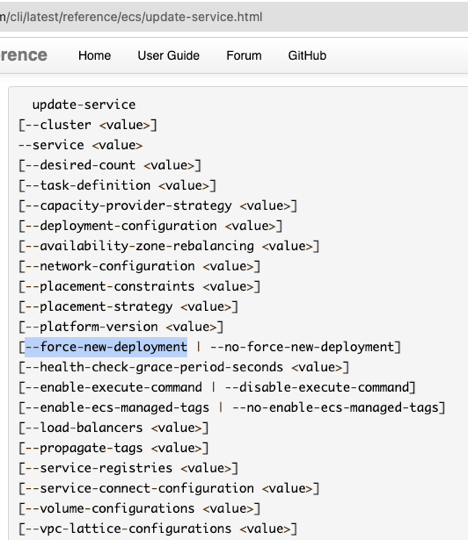This screenshot has height=540, width=468.
Task: Click the --disable-execute-command text
Action: point(316,387)
